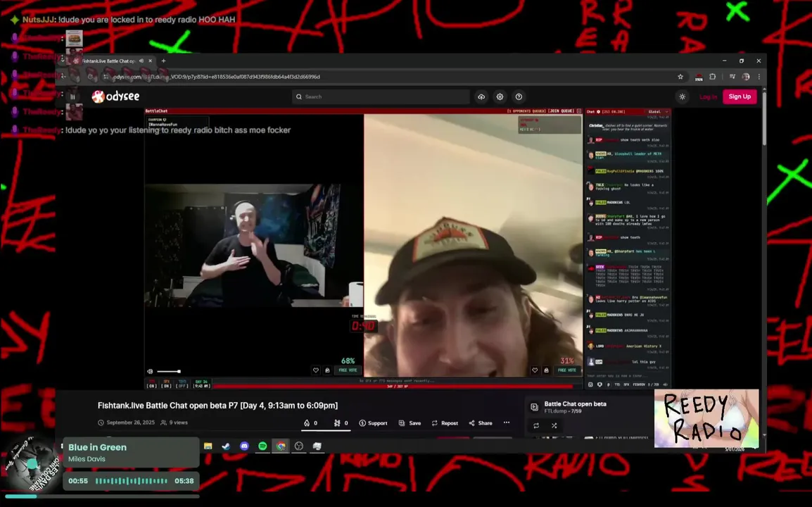Open the help question mark icon

519,96
